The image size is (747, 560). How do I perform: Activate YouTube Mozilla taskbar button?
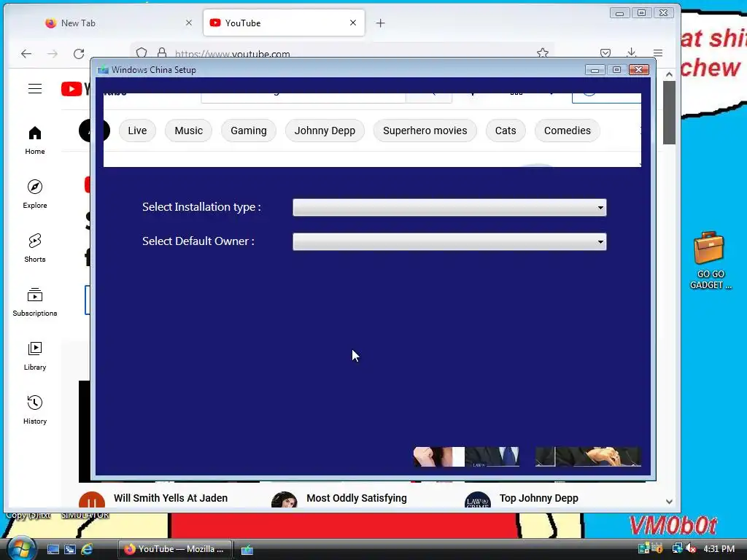(175, 549)
